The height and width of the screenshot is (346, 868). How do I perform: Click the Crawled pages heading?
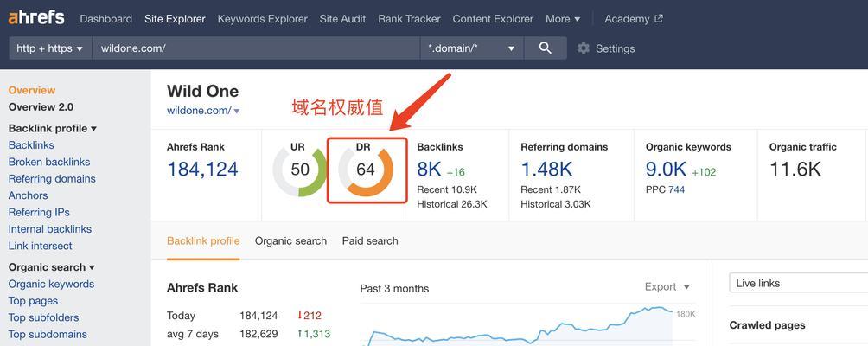(767, 325)
